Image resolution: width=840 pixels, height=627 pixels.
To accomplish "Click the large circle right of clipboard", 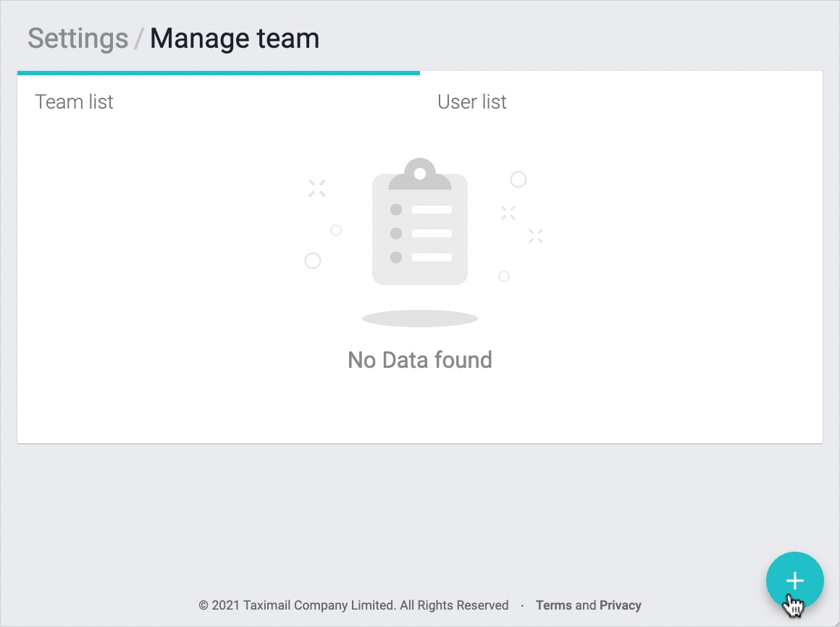I will point(518,180).
